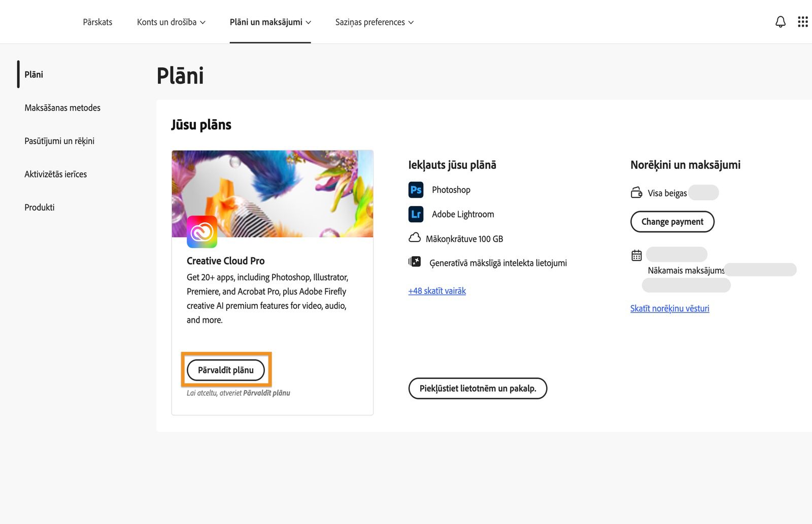Expand the Konts un drošība menu
This screenshot has width=812, height=524.
(x=171, y=22)
